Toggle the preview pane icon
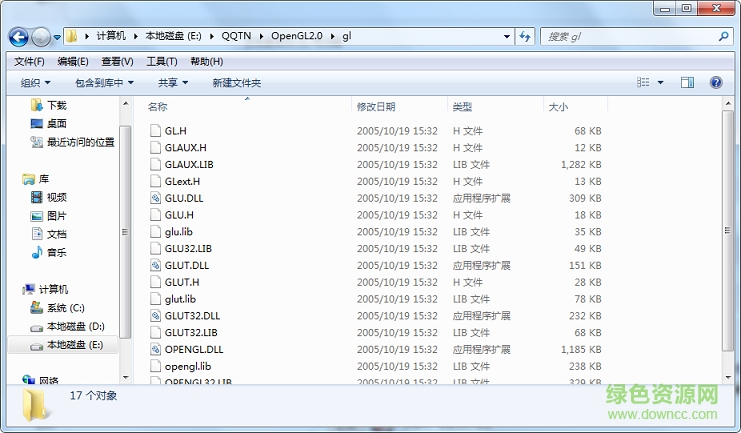741x433 pixels. tap(687, 83)
